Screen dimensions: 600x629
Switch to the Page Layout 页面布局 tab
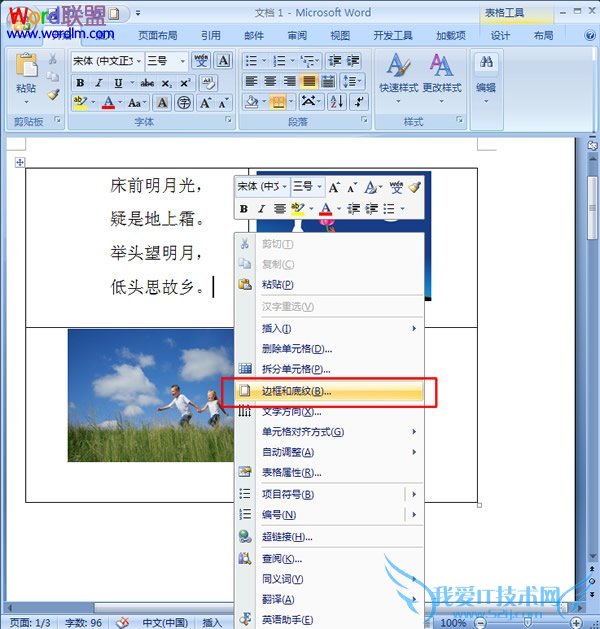158,36
